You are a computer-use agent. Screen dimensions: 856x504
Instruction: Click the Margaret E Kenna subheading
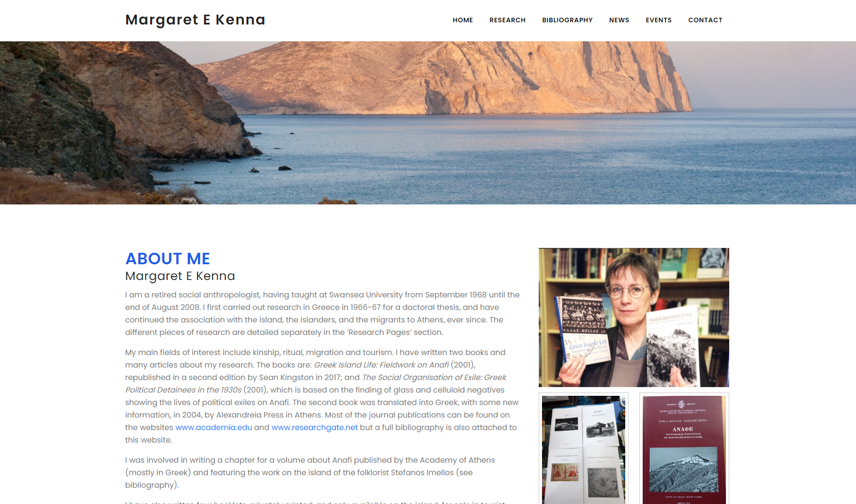pyautogui.click(x=180, y=276)
